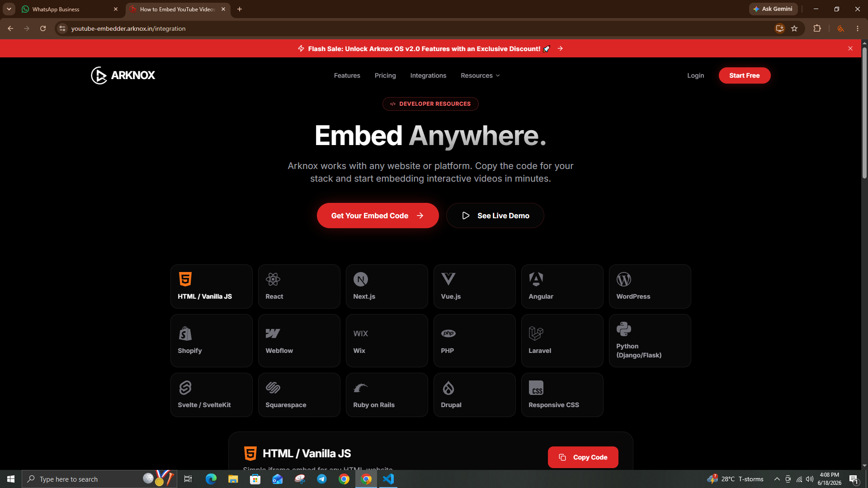Choose Python (Django/Flask) integration card
This screenshot has width=868, height=488.
point(650,341)
